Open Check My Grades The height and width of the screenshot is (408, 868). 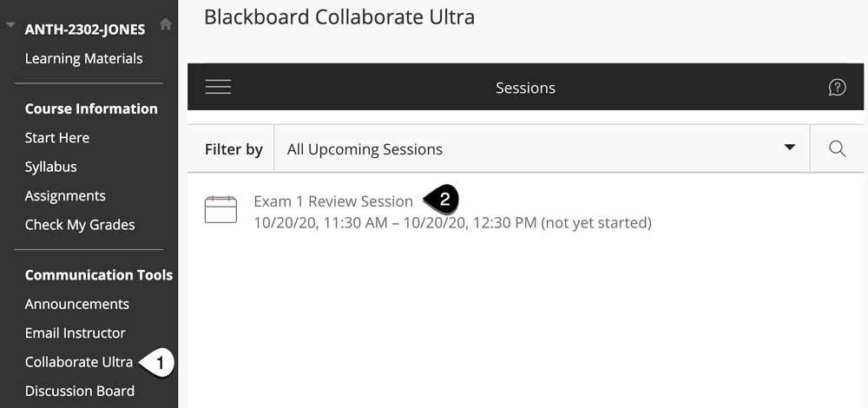80,225
